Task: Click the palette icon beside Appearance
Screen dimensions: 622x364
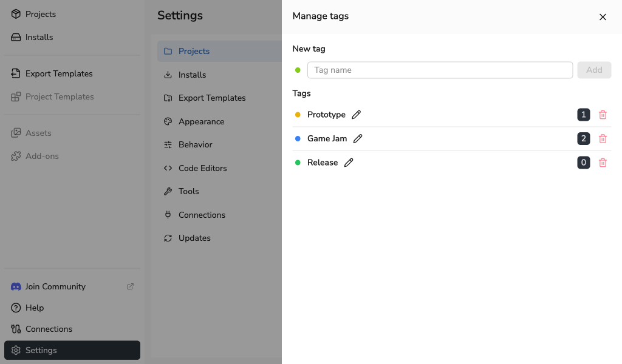Action: (x=168, y=121)
